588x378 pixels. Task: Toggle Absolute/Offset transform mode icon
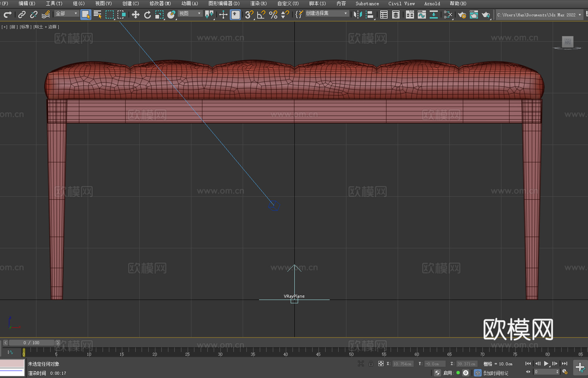click(381, 364)
